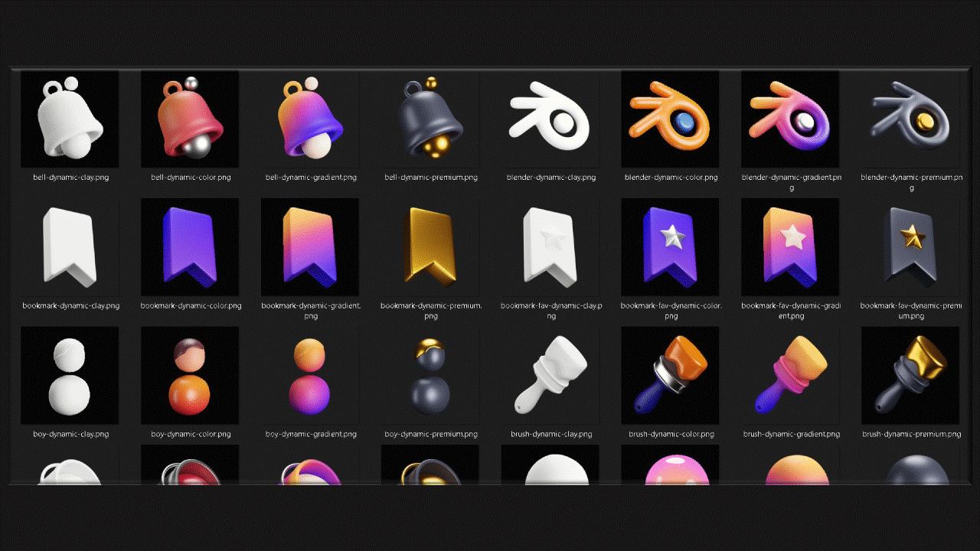Select the gold bookmark-dynamic-premium.png image
980x551 pixels.
coord(430,247)
